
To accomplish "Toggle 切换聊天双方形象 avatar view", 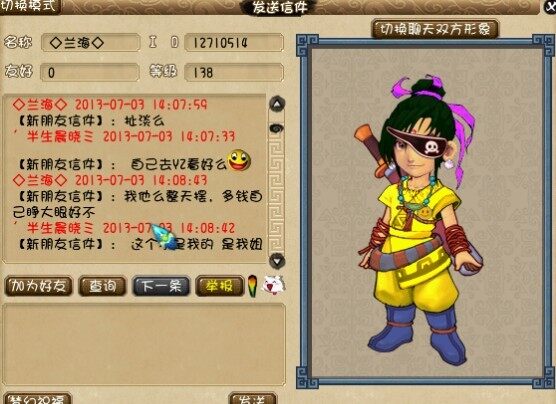I will [435, 29].
